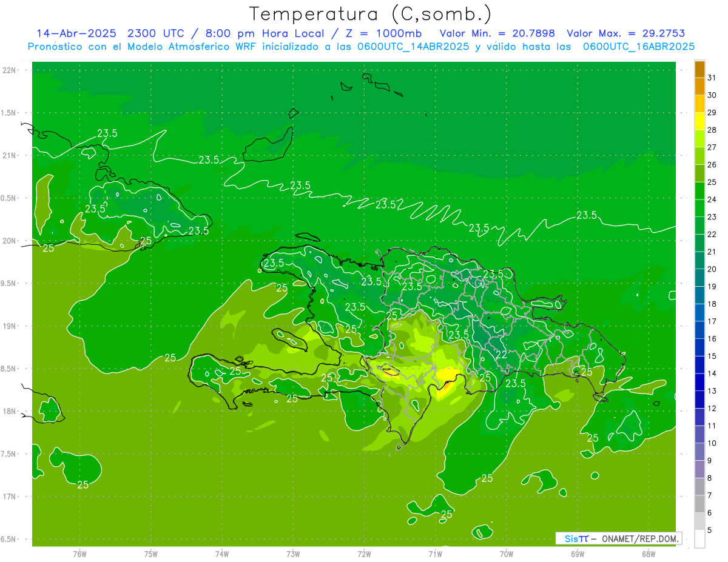Click the '72W' longitude axis label
The height and width of the screenshot is (562, 728).
click(x=364, y=554)
